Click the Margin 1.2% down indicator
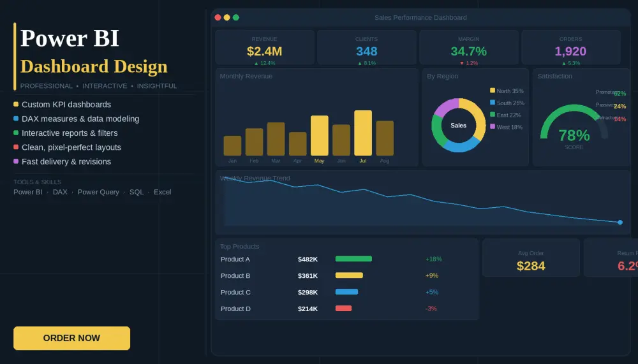Image resolution: width=638 pixels, height=364 pixels. pyautogui.click(x=469, y=63)
